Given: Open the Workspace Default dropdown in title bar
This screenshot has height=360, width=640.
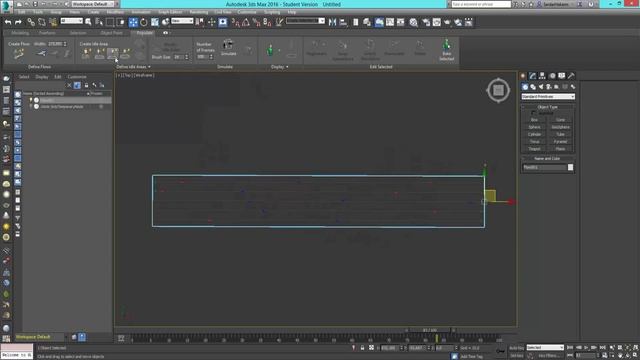Looking at the screenshot, I should point(93,4).
